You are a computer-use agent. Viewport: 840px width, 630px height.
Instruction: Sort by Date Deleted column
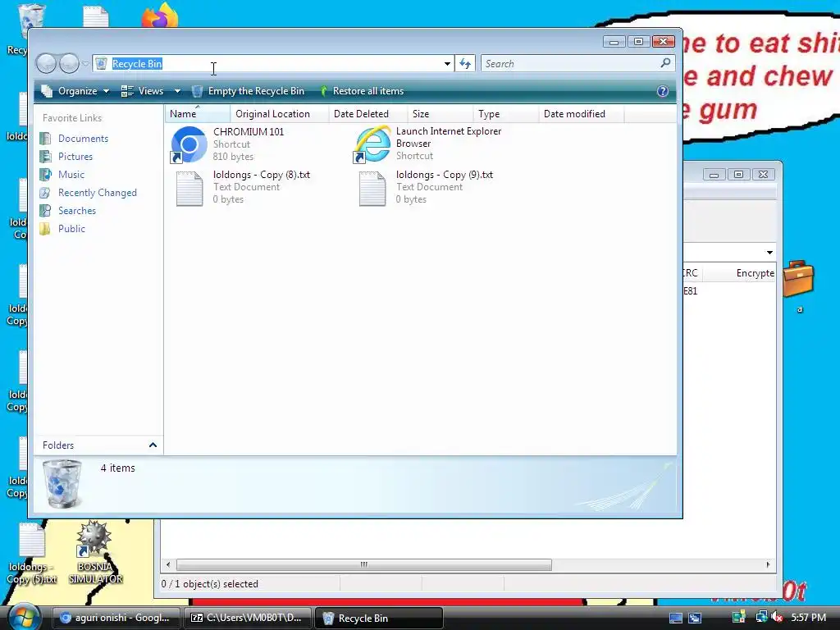(x=367, y=113)
